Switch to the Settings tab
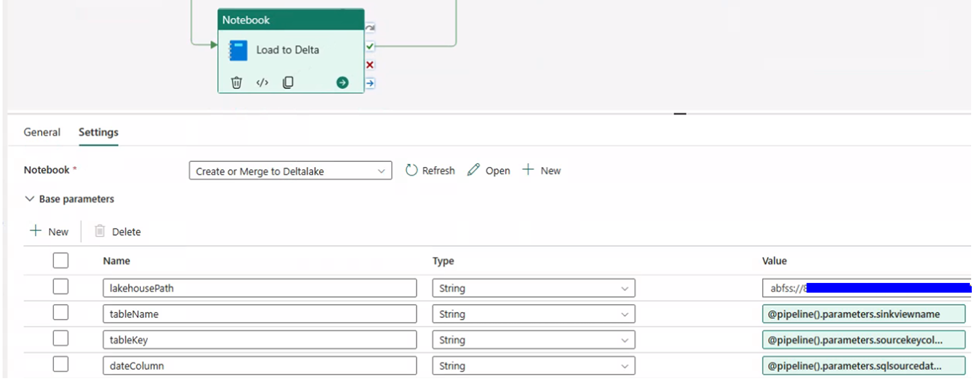The height and width of the screenshot is (382, 975). click(x=98, y=132)
